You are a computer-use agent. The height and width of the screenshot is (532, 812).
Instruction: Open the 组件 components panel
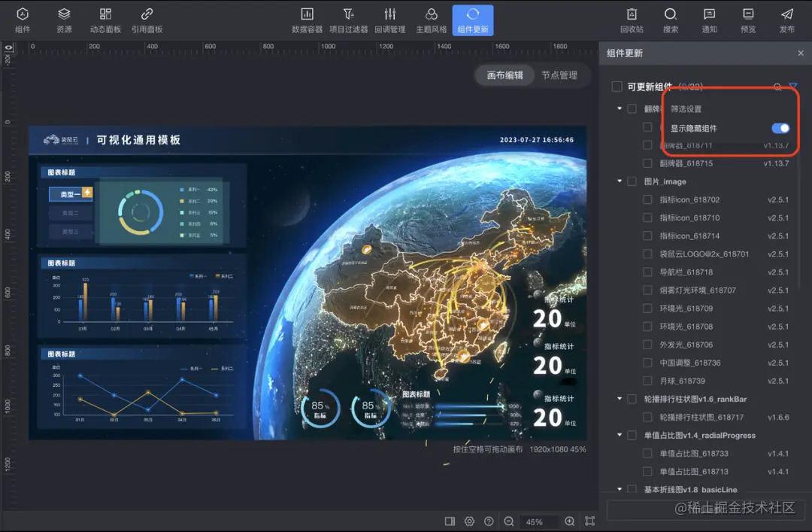click(23, 20)
